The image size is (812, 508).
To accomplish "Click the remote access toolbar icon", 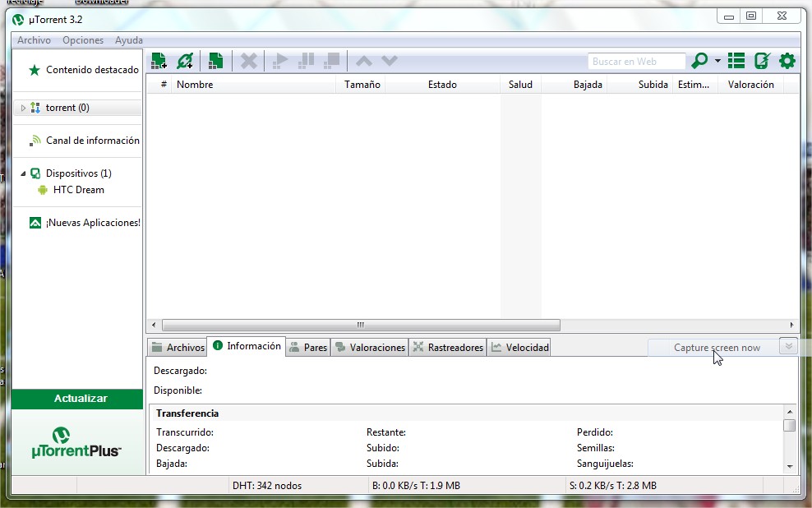I will click(763, 61).
